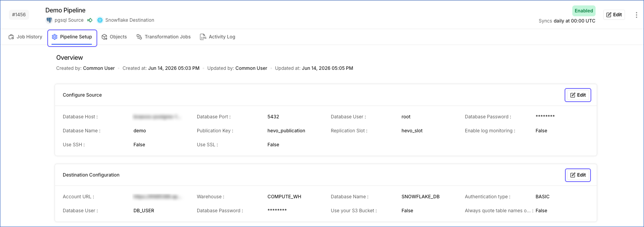Click the Destination Configuration heading
Screen dimensions: 644x227
pyautogui.click(x=91, y=175)
